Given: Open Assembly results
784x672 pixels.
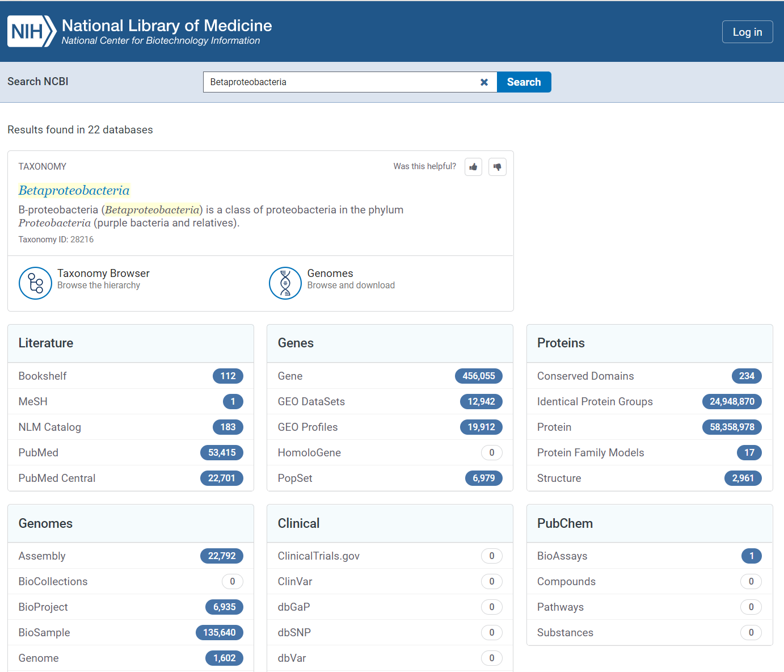Looking at the screenshot, I should click(130, 556).
